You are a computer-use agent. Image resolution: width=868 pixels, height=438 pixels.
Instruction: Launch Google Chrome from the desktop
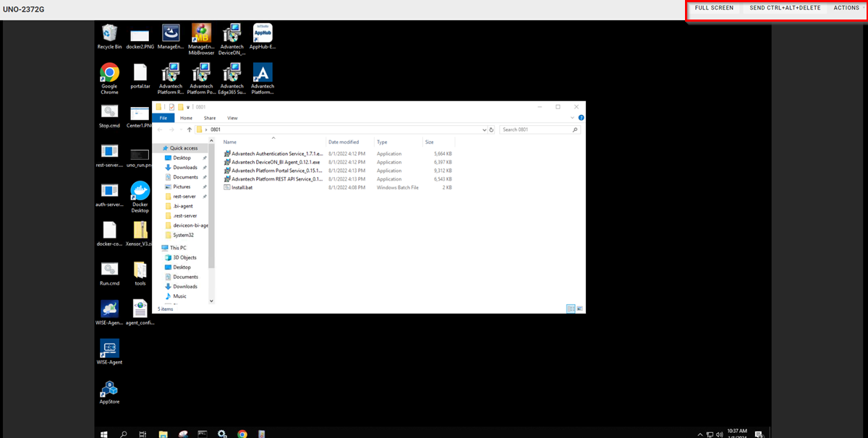pyautogui.click(x=109, y=72)
